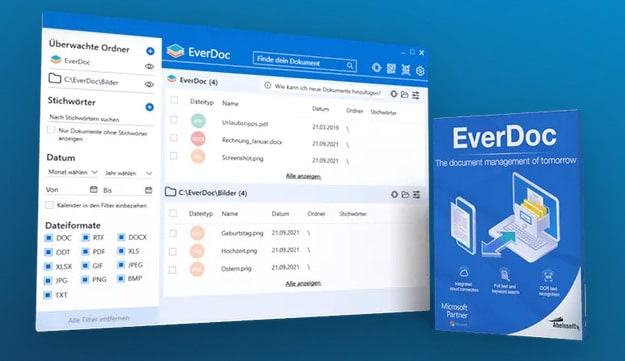This screenshot has width=625, height=361.
Task: Click PNG file type icon of Geburtstag.png
Action: point(197,233)
